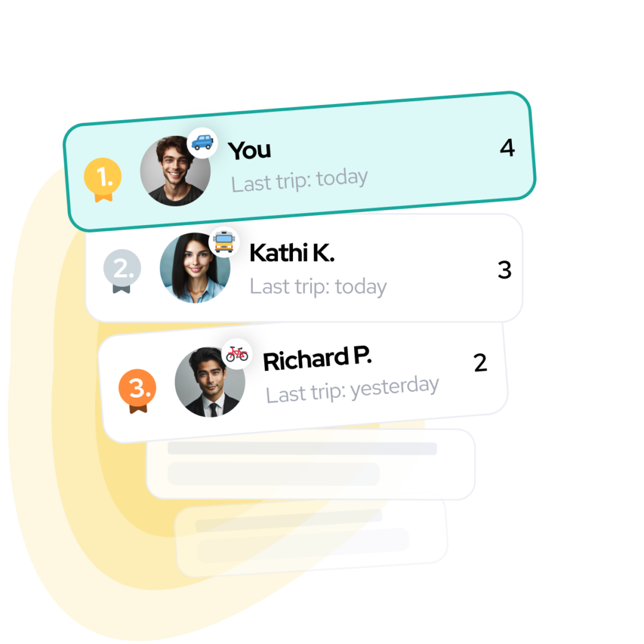The image size is (644, 644).
Task: Click your score of 4
Action: [x=508, y=148]
